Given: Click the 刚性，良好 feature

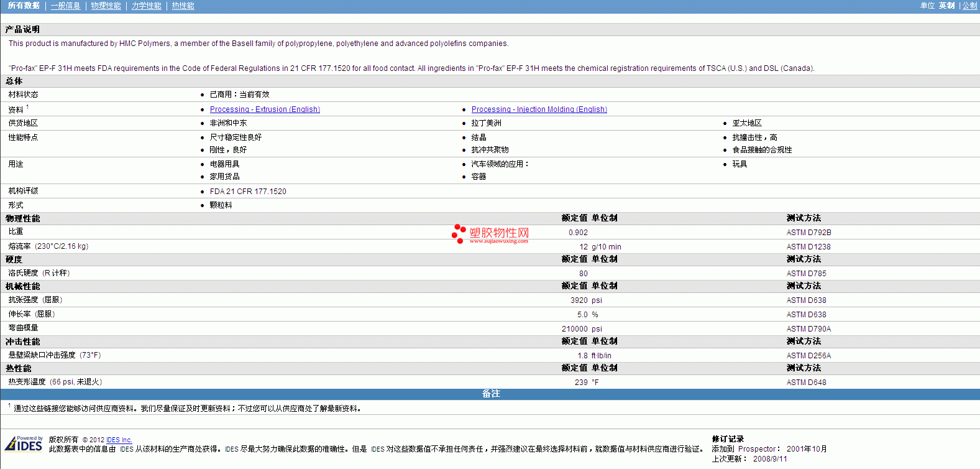Looking at the screenshot, I should click(228, 150).
